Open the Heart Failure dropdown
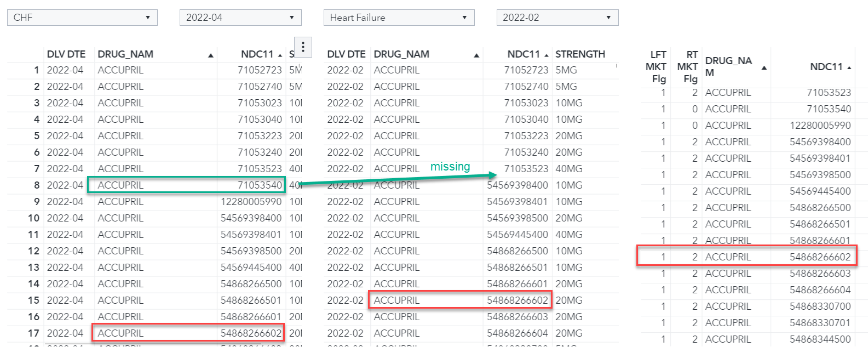This screenshot has height=358, width=868. click(399, 18)
